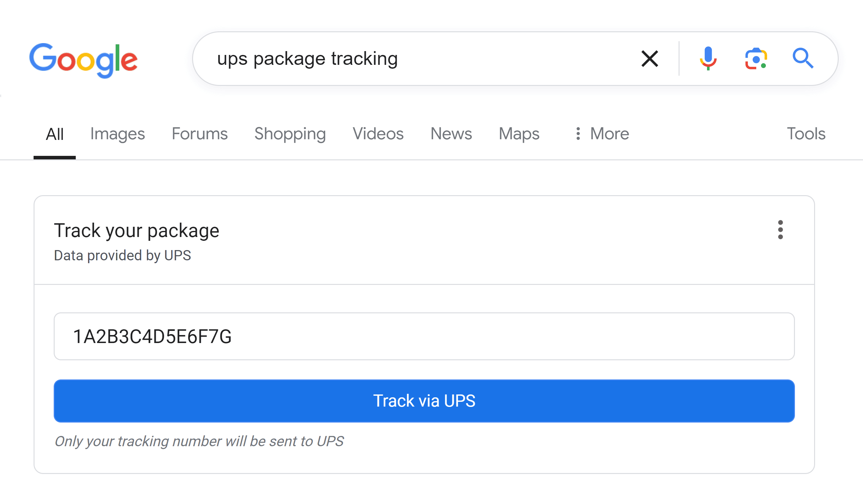Click the Google logo

point(83,60)
